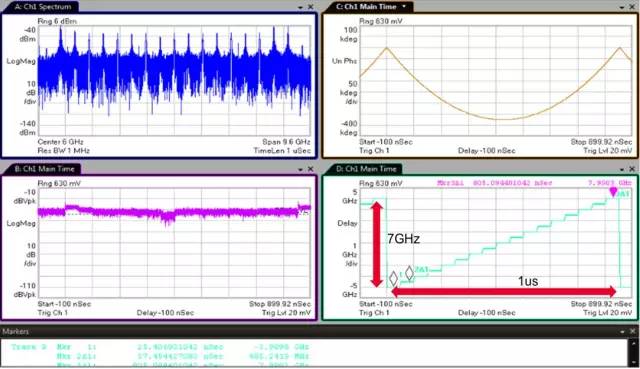Click Delay -100 nSec in trace C

click(x=487, y=151)
